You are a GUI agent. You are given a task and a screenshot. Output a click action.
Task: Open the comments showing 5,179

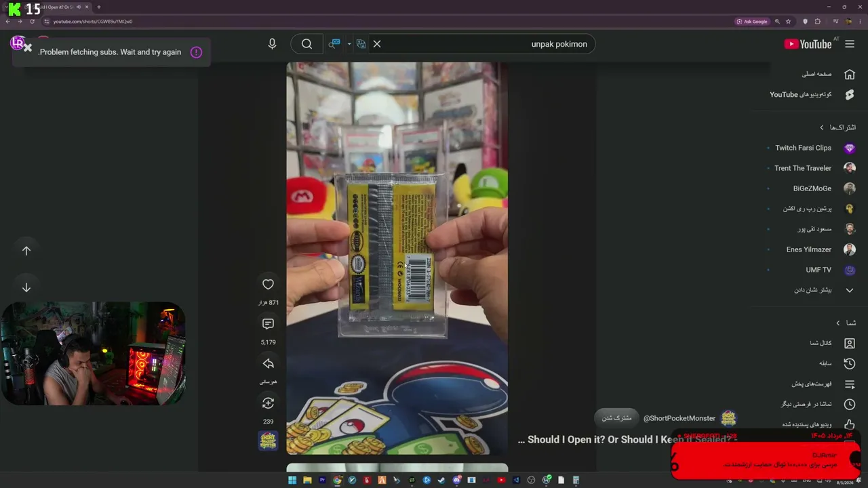(x=268, y=324)
